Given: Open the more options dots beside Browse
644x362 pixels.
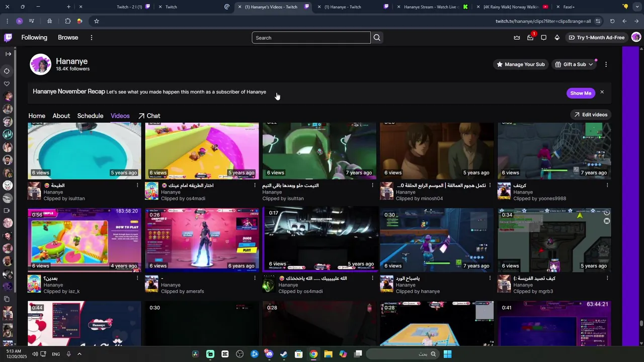Looking at the screenshot, I should pyautogui.click(x=92, y=38).
